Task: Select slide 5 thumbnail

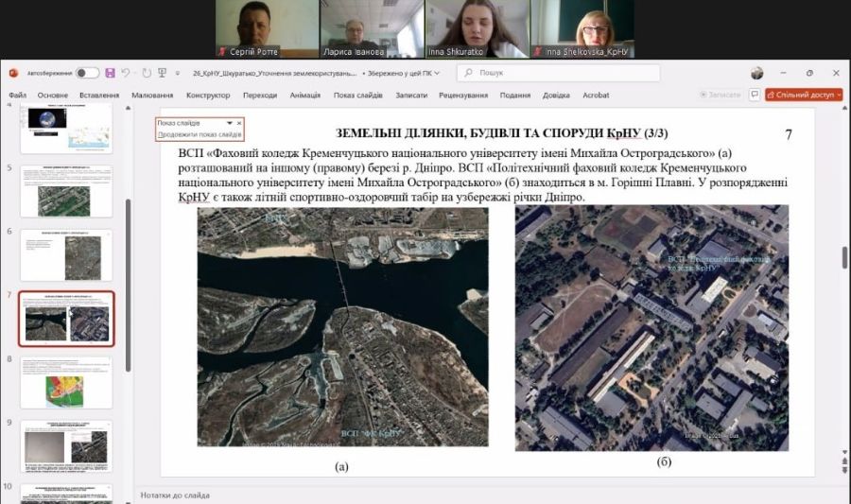Action: pyautogui.click(x=67, y=192)
